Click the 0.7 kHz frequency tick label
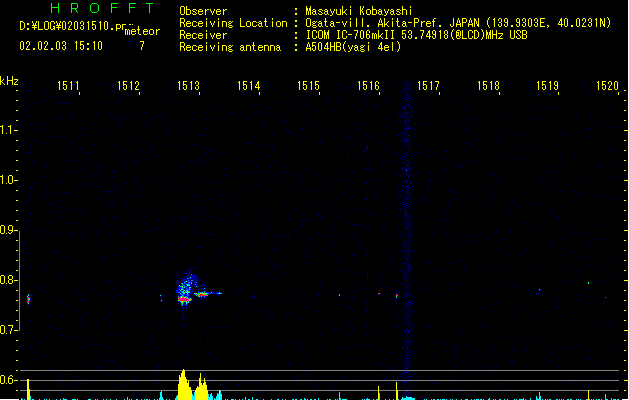 (8, 330)
